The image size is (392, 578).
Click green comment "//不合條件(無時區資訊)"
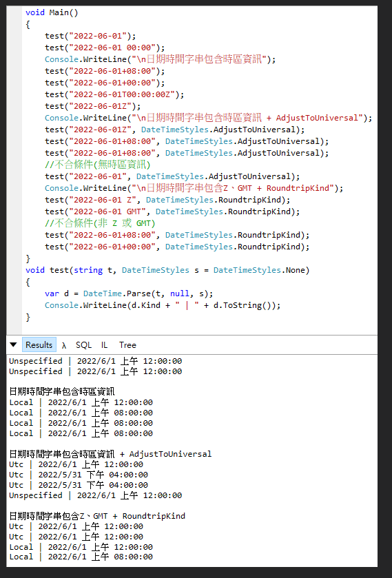point(98,165)
